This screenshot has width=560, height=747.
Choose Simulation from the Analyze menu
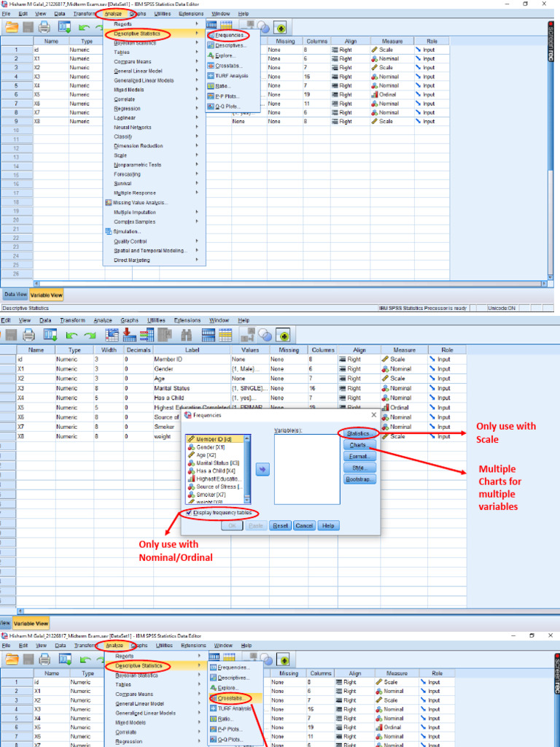point(155,231)
